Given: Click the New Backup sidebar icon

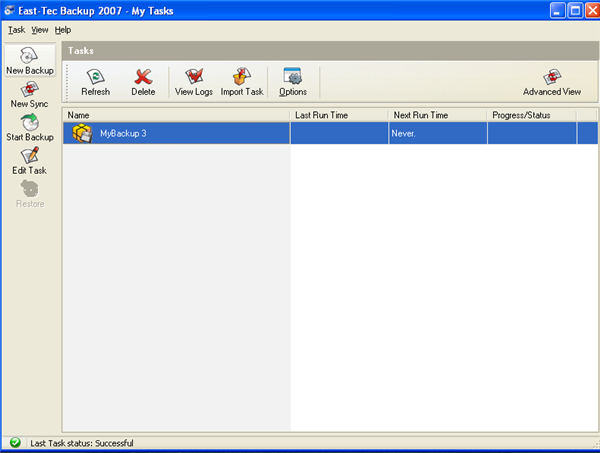Looking at the screenshot, I should pos(29,60).
